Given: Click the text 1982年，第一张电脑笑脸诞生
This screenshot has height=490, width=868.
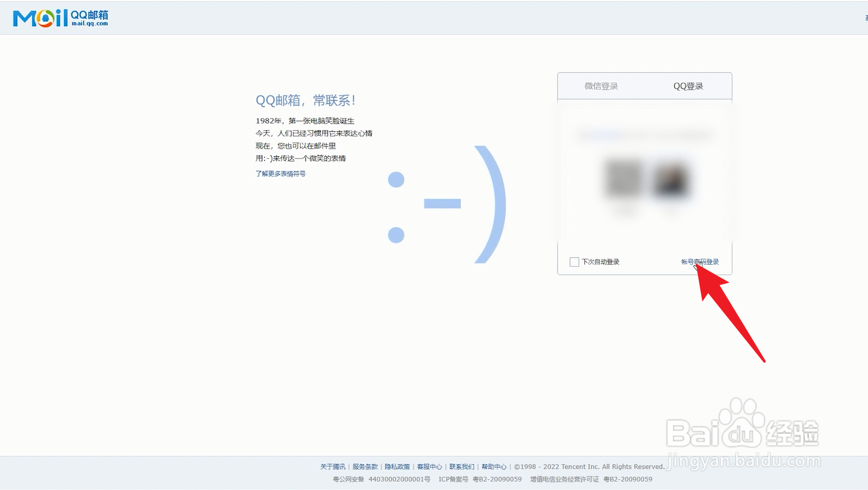Looking at the screenshot, I should click(305, 121).
